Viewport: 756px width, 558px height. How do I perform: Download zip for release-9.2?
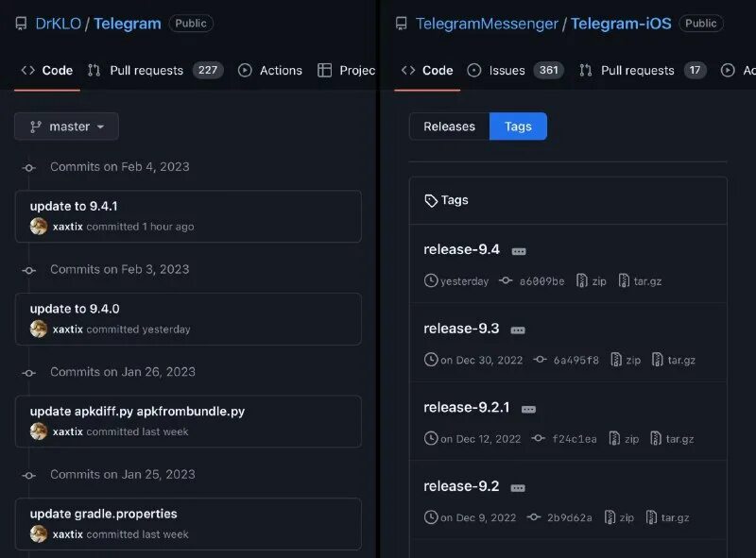619,518
